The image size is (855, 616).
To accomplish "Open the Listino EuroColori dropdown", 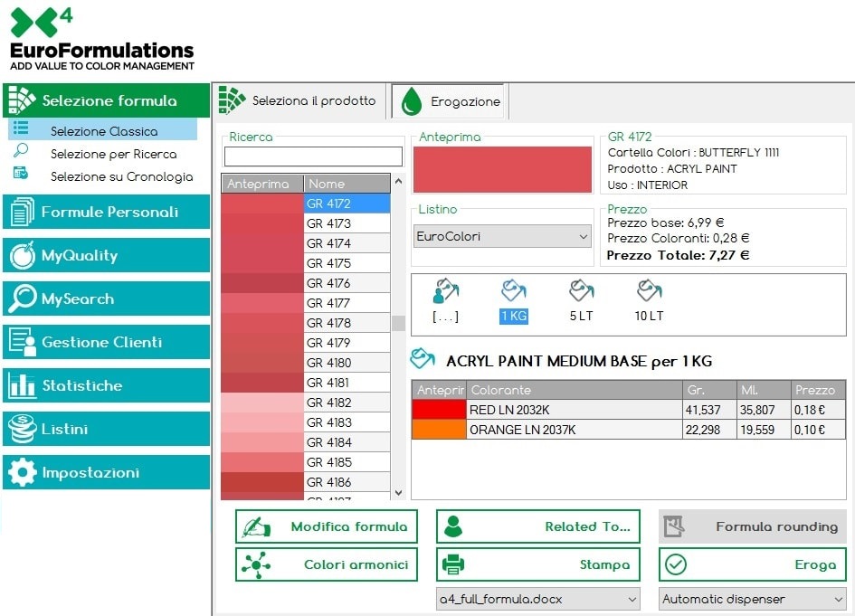I will pyautogui.click(x=502, y=237).
